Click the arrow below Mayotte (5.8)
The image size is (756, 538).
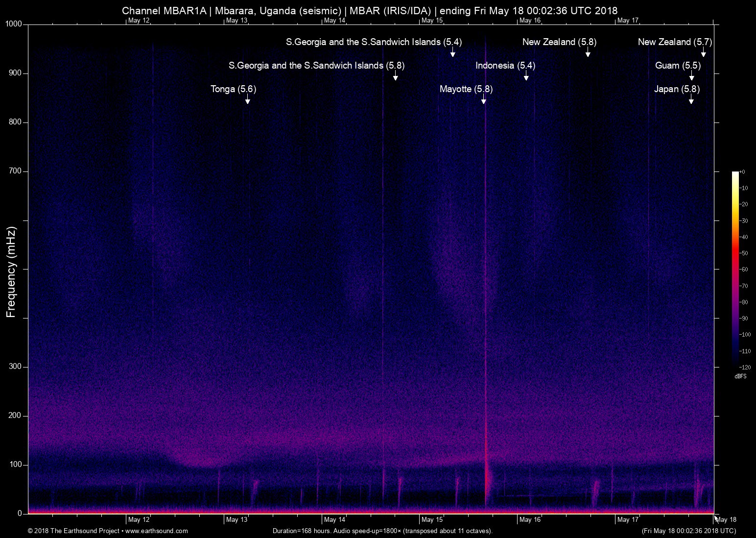pyautogui.click(x=484, y=99)
